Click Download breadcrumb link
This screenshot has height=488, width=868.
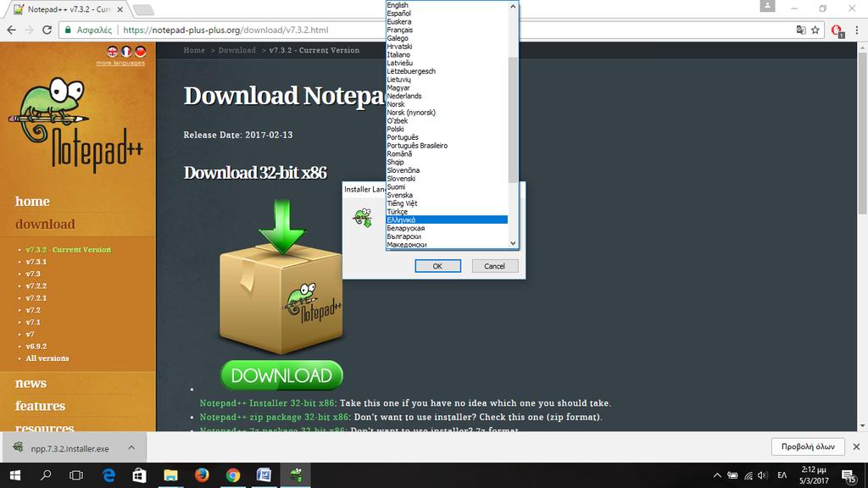tap(237, 50)
